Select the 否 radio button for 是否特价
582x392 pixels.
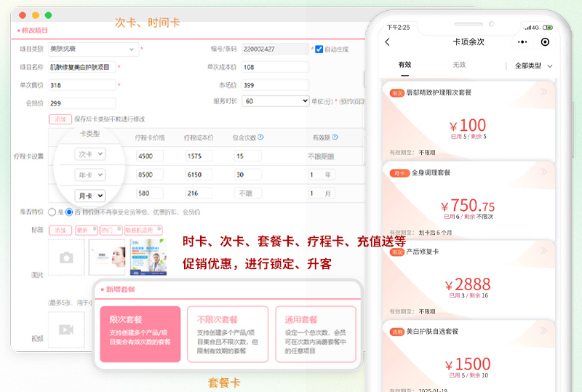[x=69, y=212]
